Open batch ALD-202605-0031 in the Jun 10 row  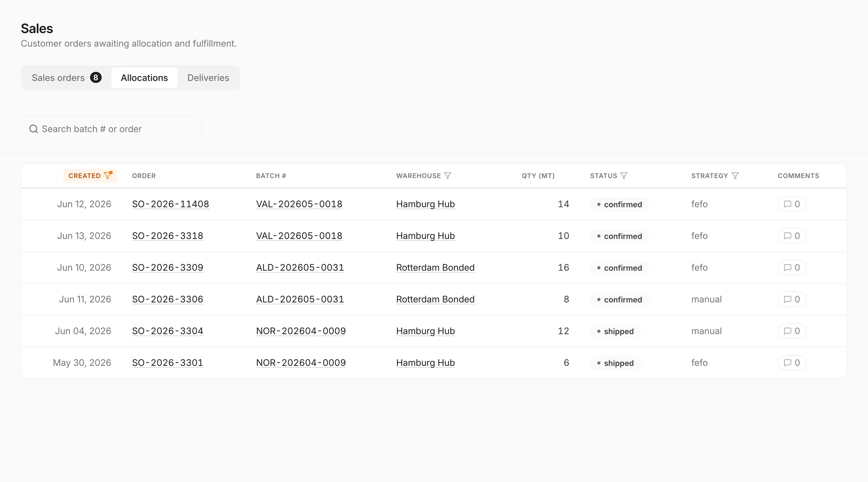(x=300, y=267)
